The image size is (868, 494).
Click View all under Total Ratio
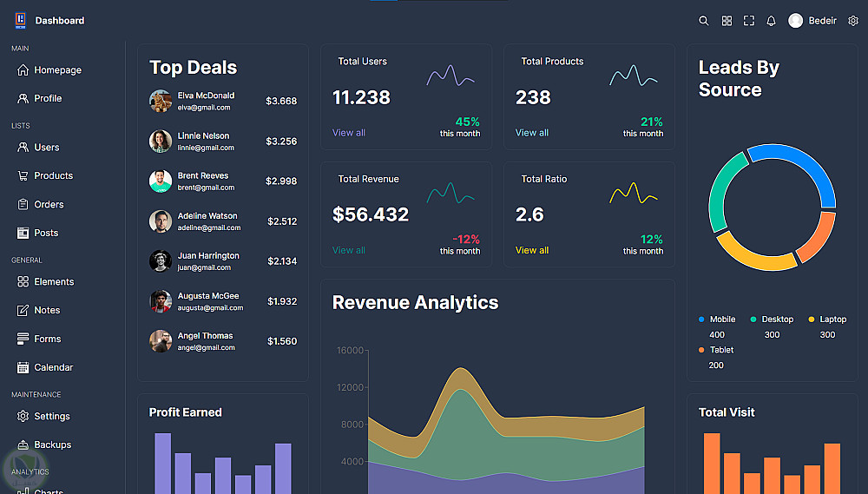pos(532,250)
